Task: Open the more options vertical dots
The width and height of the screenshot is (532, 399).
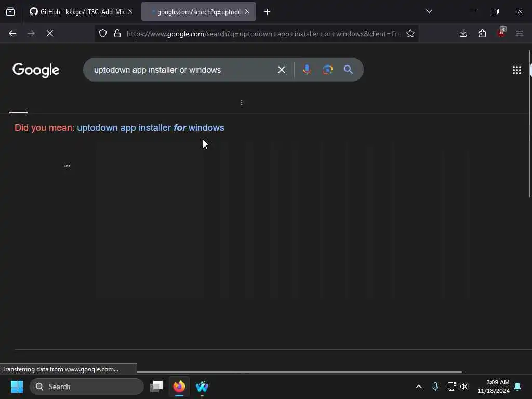Action: pos(242,102)
